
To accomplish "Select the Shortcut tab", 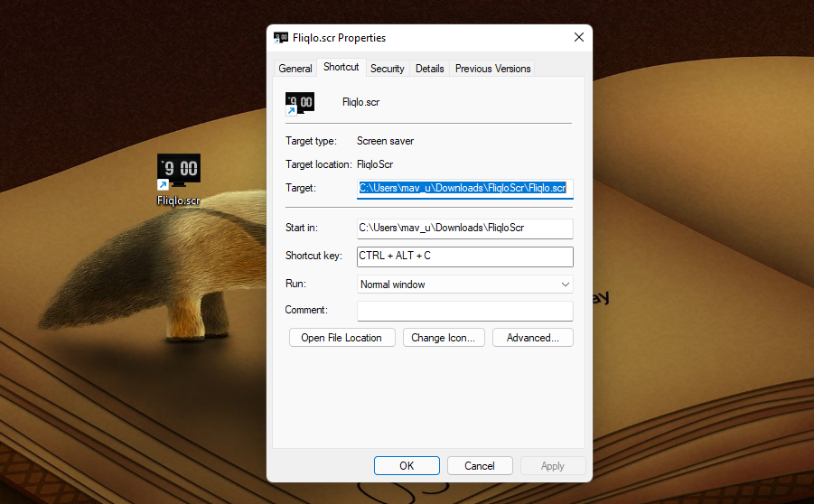I will pyautogui.click(x=341, y=67).
